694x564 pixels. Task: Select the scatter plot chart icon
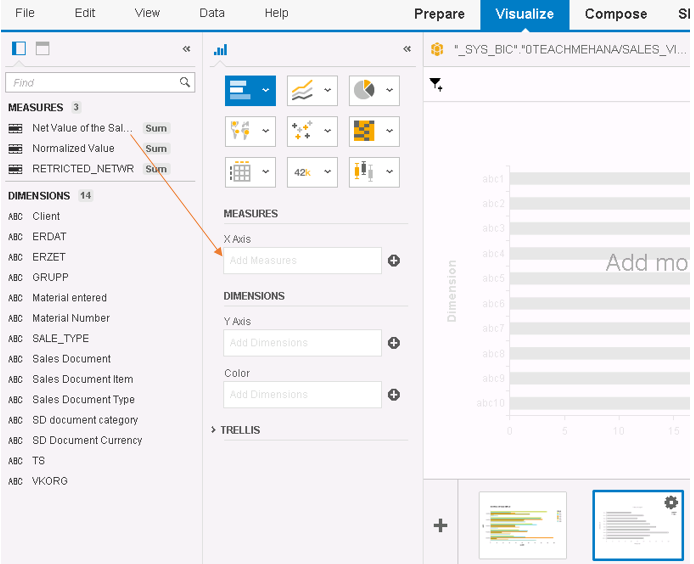click(302, 131)
